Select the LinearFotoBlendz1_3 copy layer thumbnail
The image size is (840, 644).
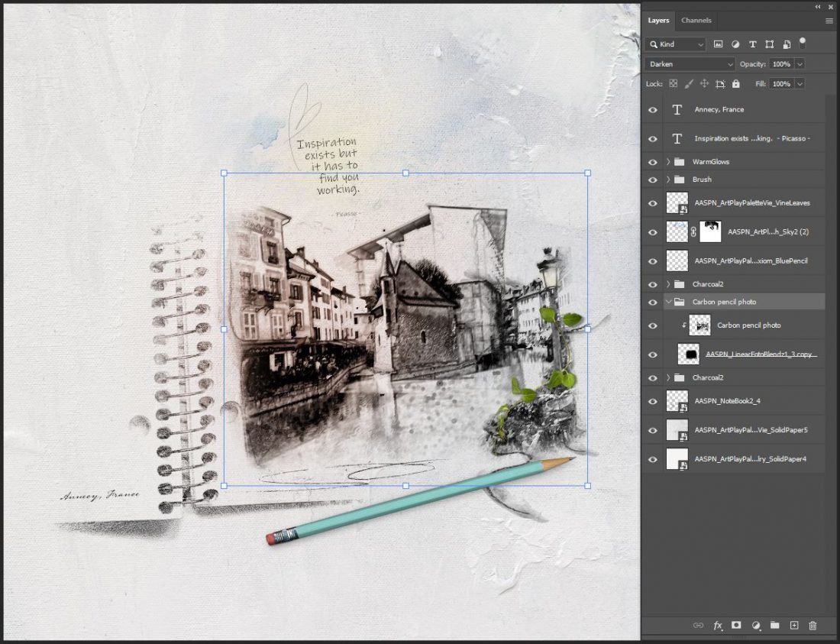point(688,354)
